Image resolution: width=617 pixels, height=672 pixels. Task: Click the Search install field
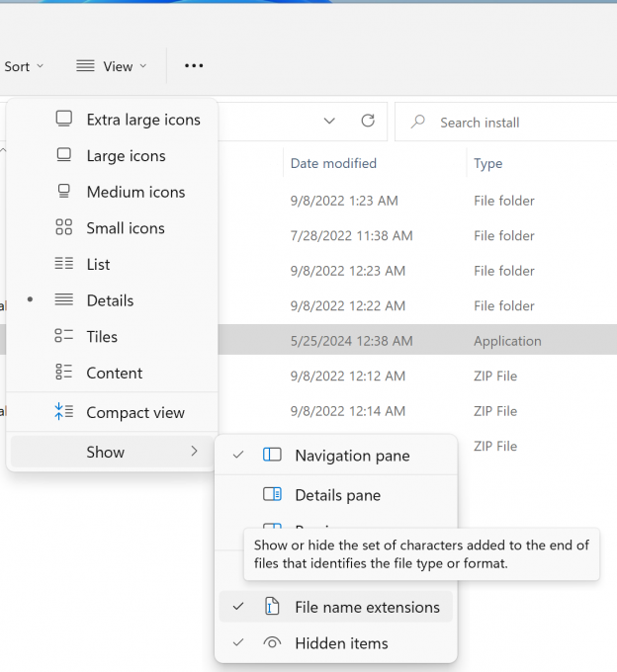(x=506, y=123)
